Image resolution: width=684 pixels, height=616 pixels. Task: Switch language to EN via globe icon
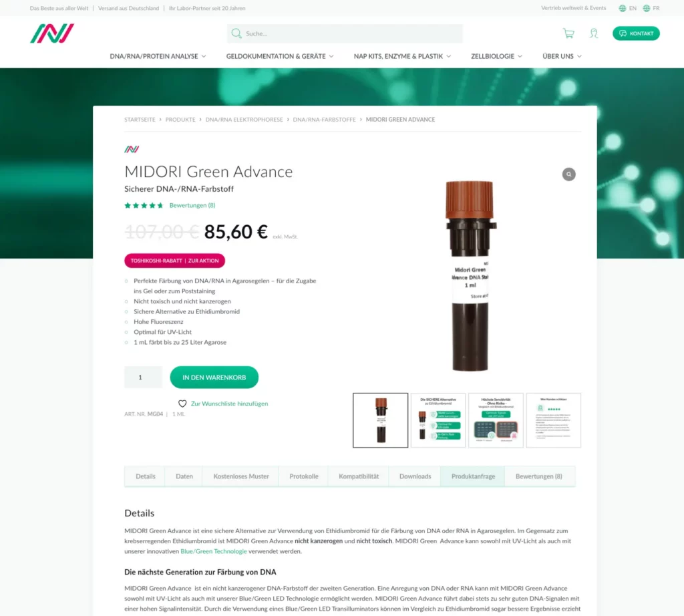623,8
